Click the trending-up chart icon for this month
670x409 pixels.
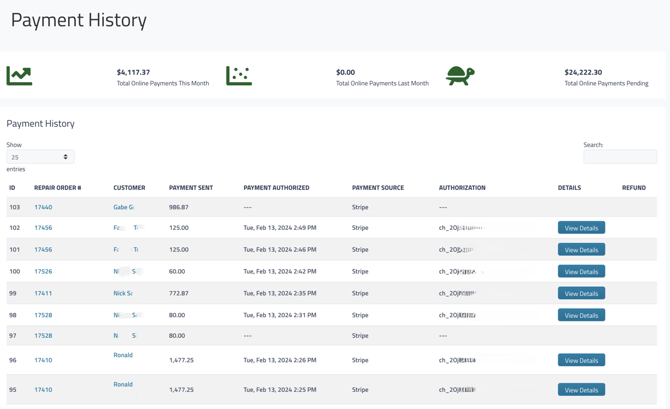coord(19,76)
